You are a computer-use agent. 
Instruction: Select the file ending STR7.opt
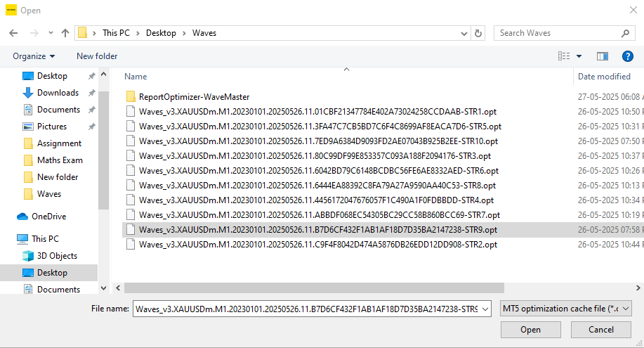(x=320, y=215)
